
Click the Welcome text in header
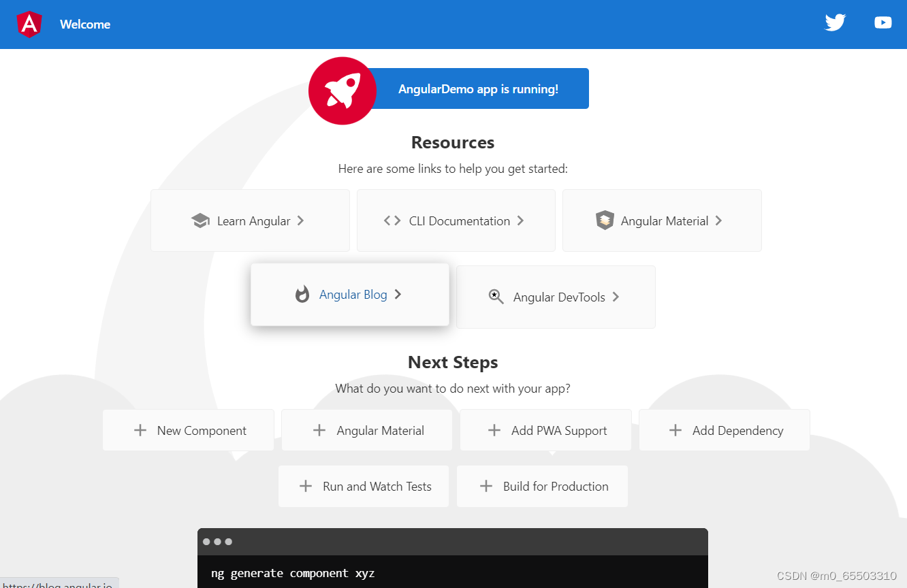point(85,24)
